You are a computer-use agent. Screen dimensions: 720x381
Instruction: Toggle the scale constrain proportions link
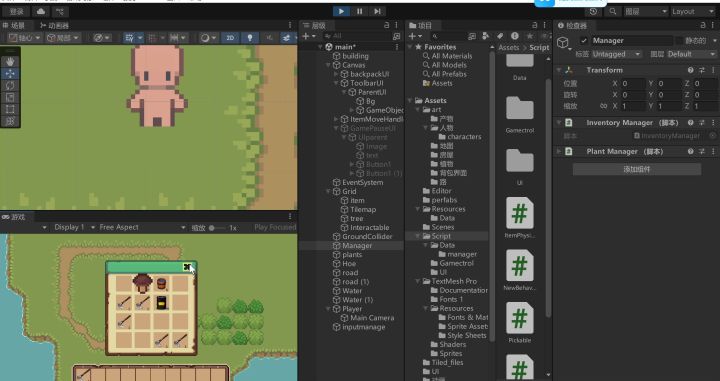(603, 106)
